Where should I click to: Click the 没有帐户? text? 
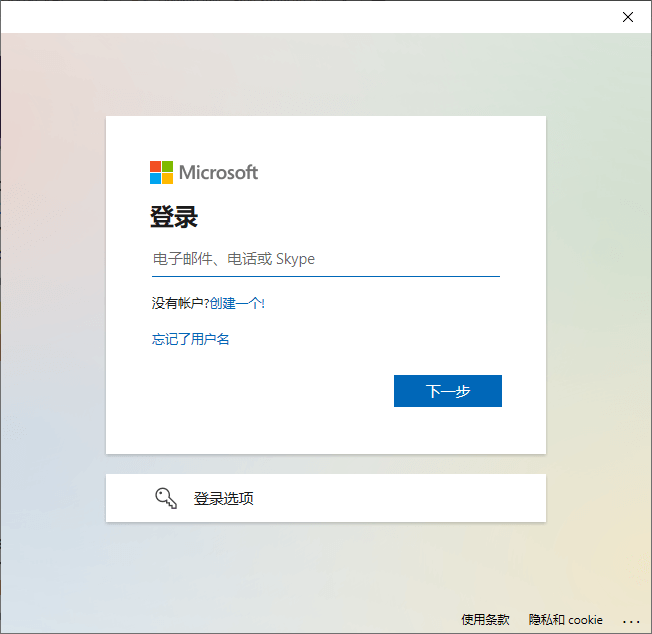[x=180, y=303]
